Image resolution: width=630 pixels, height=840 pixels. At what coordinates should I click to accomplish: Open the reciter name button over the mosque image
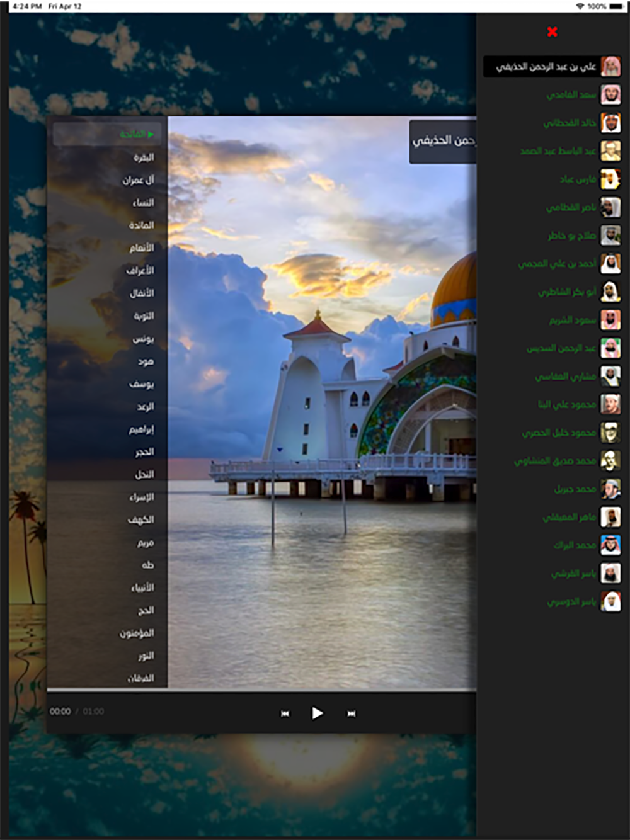[443, 142]
